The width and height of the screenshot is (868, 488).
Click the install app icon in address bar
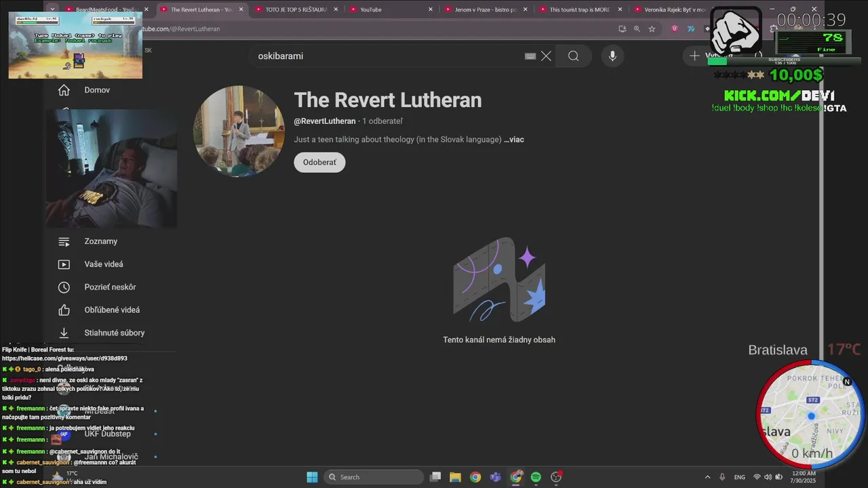tap(622, 29)
